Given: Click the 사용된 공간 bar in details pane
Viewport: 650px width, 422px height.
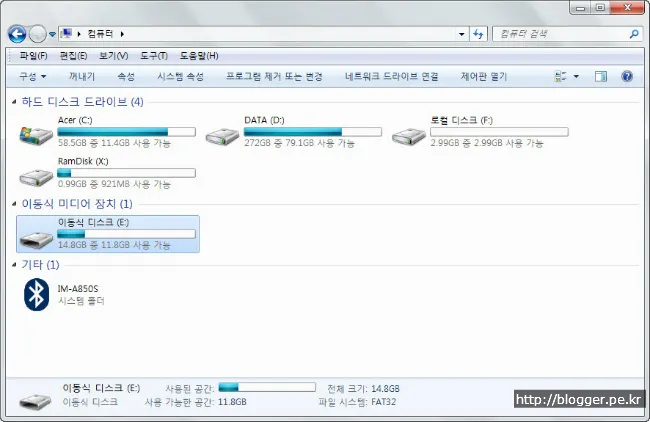Looking at the screenshot, I should click(267, 387).
